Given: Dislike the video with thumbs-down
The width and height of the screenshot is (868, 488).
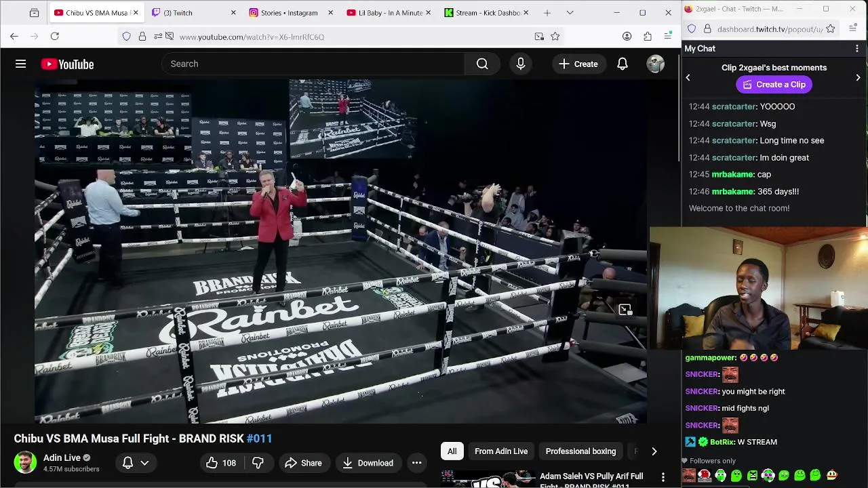Looking at the screenshot, I should coord(258,463).
